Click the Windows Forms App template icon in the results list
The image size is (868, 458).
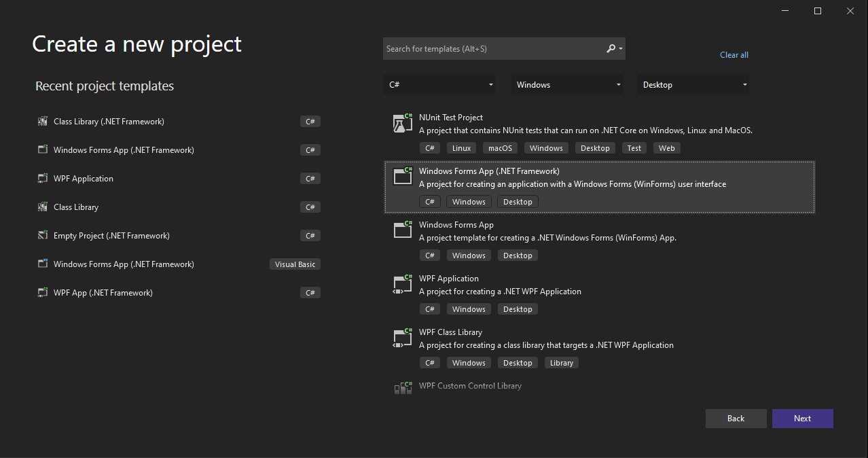click(x=403, y=230)
